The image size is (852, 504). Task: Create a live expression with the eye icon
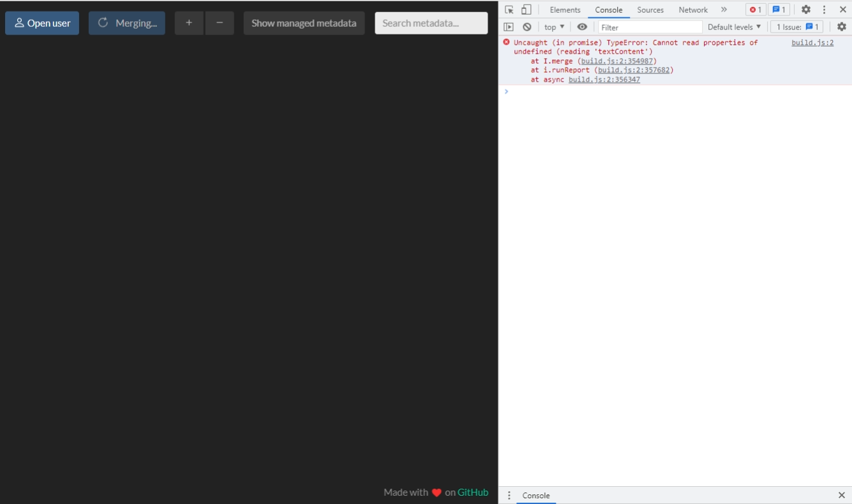[x=583, y=26]
